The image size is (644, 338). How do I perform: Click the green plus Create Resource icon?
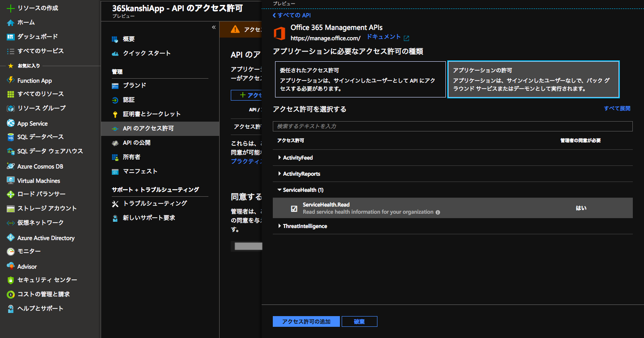(11, 8)
